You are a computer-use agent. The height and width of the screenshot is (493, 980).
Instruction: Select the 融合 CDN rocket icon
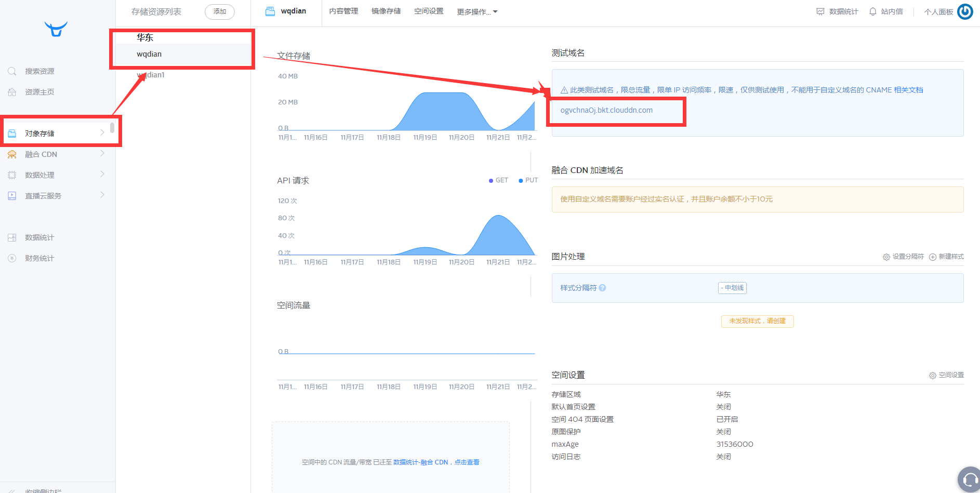[x=12, y=154]
